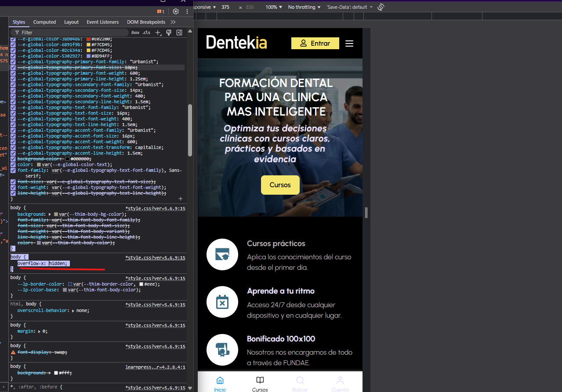Click the DevTools three-dot more options menu
This screenshot has width=562, height=392.
[187, 11]
